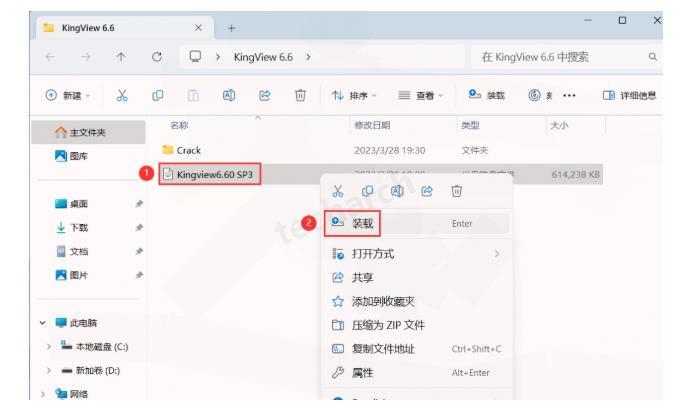Viewport: 689px width, 412px height.
Task: Choose 压缩为 ZIP 文件 in context menu
Action: (417, 325)
